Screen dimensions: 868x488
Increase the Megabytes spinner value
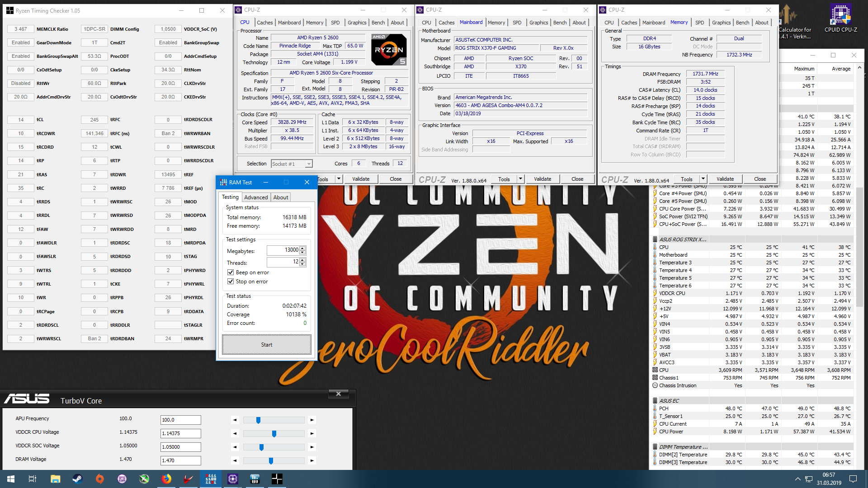tap(302, 248)
